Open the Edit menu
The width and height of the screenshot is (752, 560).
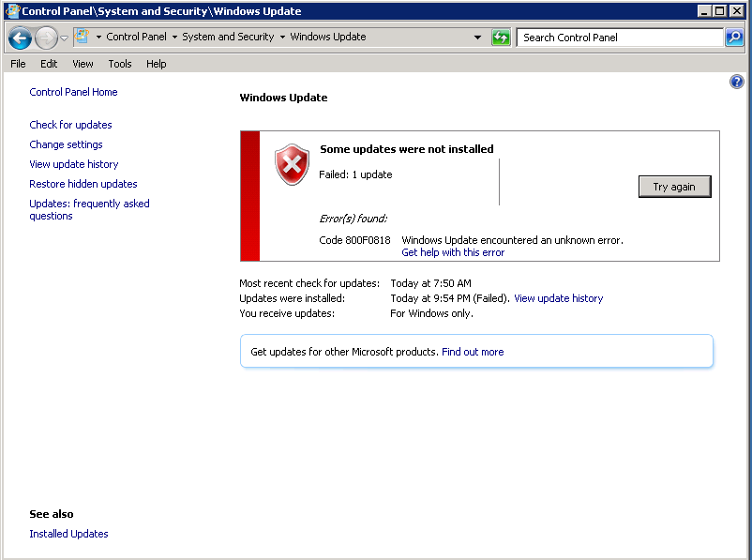click(x=49, y=64)
